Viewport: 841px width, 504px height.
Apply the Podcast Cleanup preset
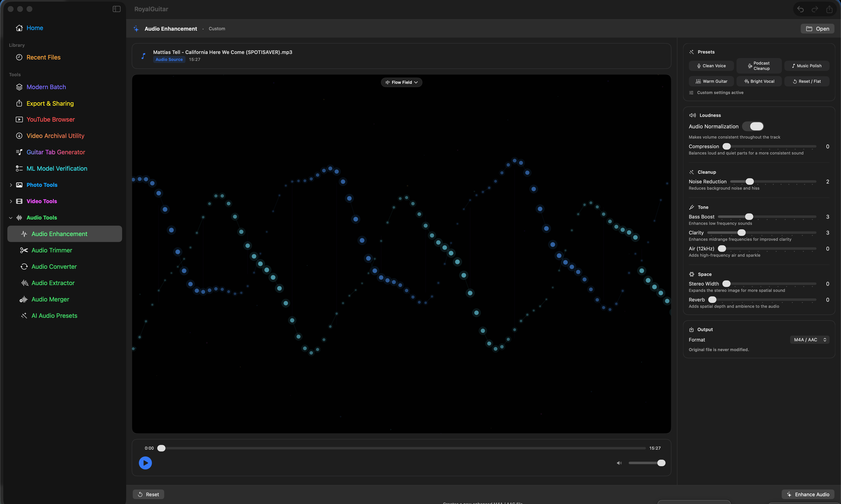click(x=759, y=66)
